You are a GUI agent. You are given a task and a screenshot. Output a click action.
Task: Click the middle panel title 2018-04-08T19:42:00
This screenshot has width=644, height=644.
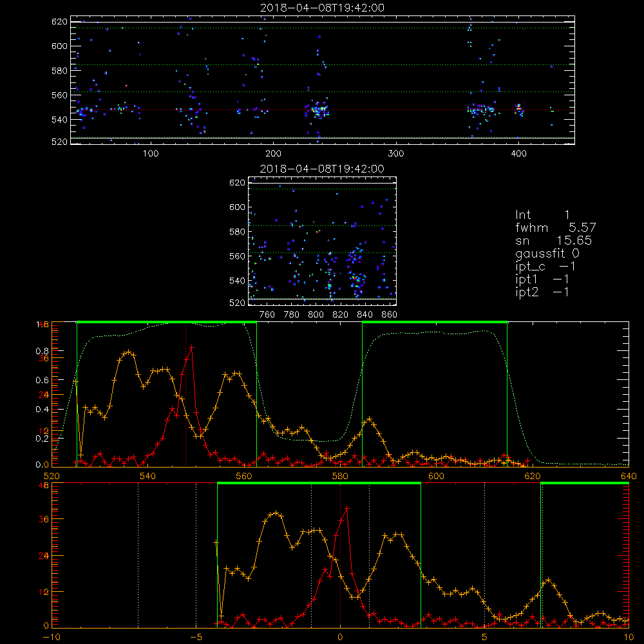322,169
